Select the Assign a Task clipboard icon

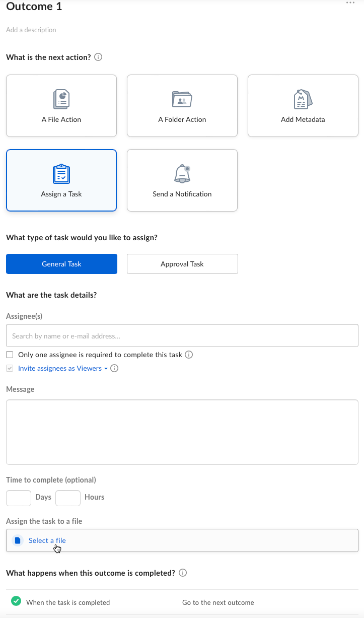(61, 174)
